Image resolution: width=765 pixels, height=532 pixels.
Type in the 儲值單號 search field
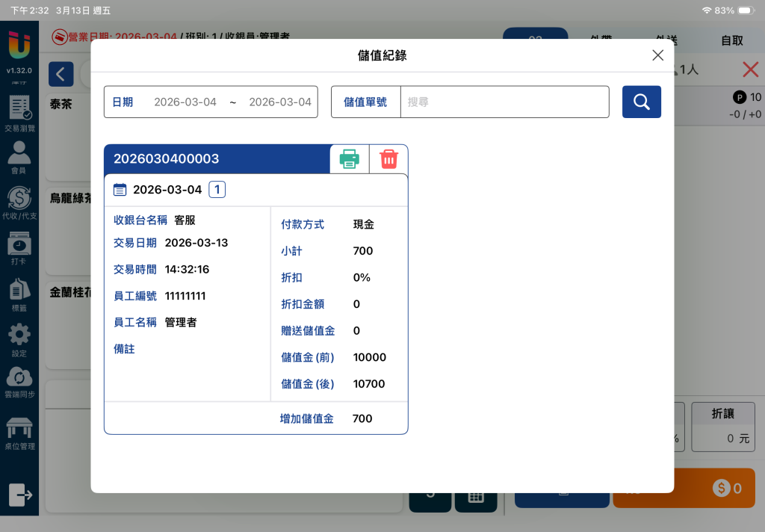tap(504, 102)
